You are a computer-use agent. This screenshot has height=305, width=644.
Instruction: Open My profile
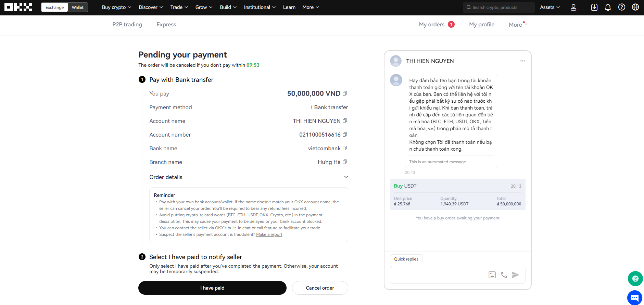(482, 25)
